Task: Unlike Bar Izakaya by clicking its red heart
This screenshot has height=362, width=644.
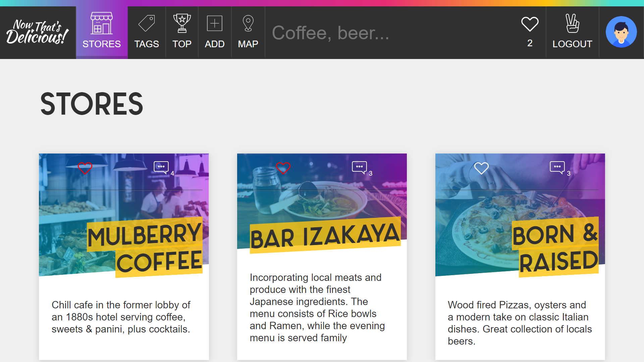Action: [x=283, y=168]
